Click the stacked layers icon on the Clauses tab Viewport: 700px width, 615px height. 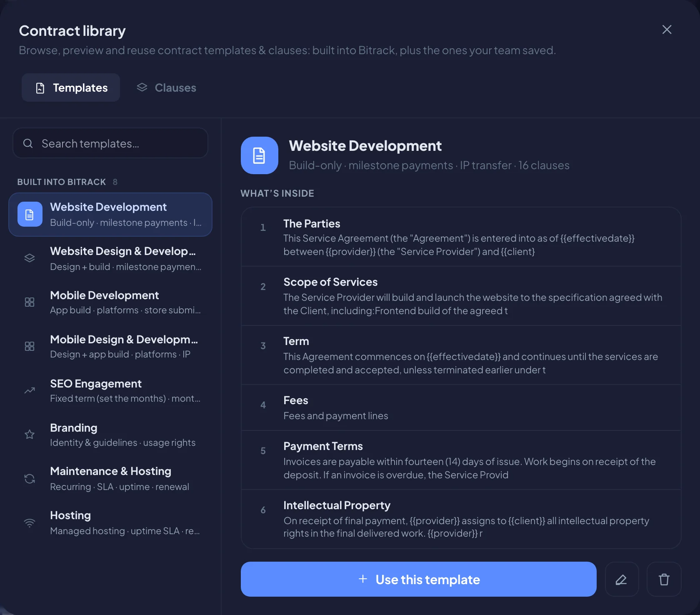tap(142, 87)
